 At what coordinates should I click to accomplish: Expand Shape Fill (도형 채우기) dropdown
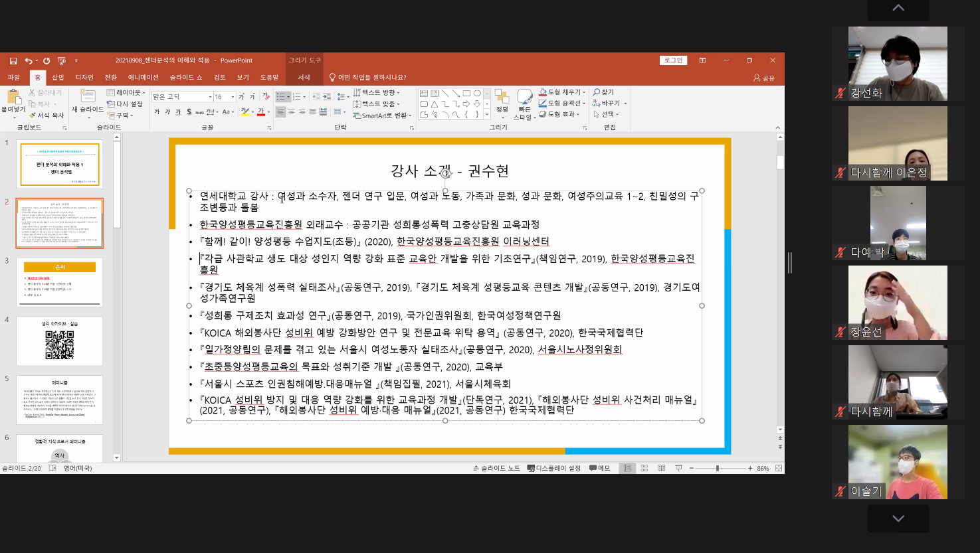point(562,92)
